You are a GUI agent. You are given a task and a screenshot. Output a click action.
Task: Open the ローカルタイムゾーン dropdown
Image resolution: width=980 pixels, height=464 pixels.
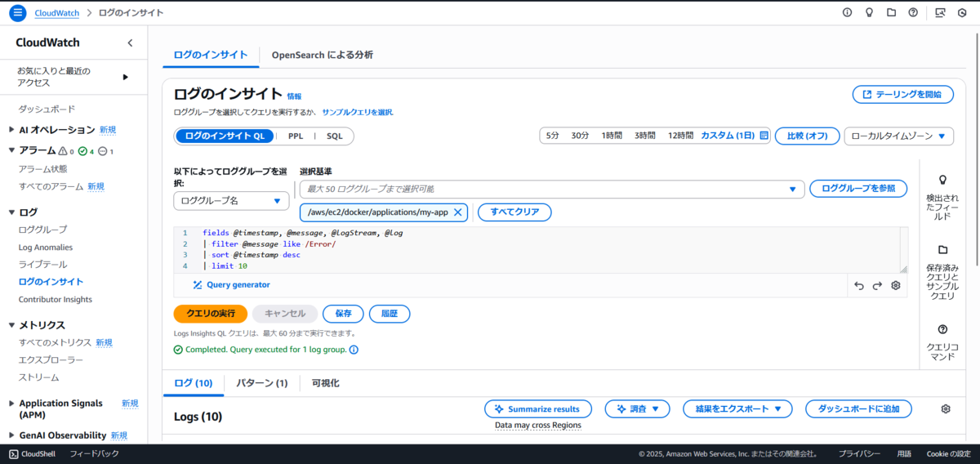(898, 136)
